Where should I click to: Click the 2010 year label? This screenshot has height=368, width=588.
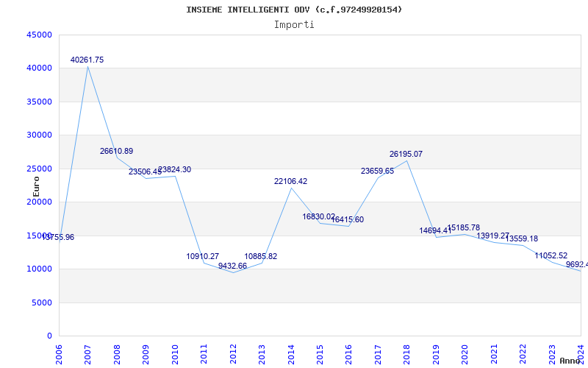pyautogui.click(x=175, y=354)
